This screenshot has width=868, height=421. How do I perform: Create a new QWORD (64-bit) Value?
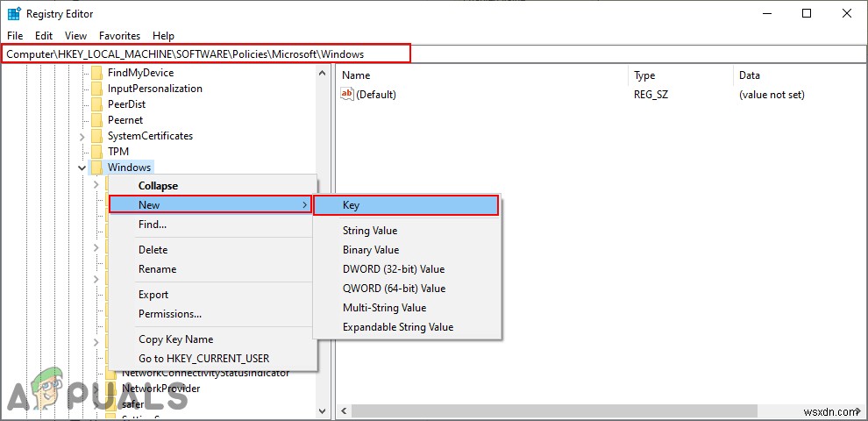pos(406,289)
